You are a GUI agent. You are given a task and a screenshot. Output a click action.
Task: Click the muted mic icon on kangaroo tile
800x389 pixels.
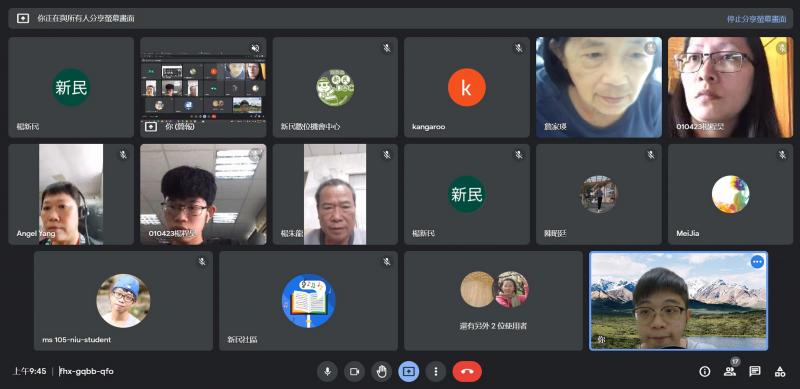(518, 48)
